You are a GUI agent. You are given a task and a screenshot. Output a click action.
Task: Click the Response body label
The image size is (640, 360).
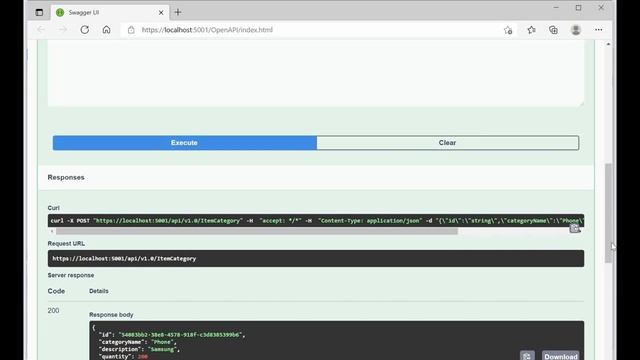(111, 315)
